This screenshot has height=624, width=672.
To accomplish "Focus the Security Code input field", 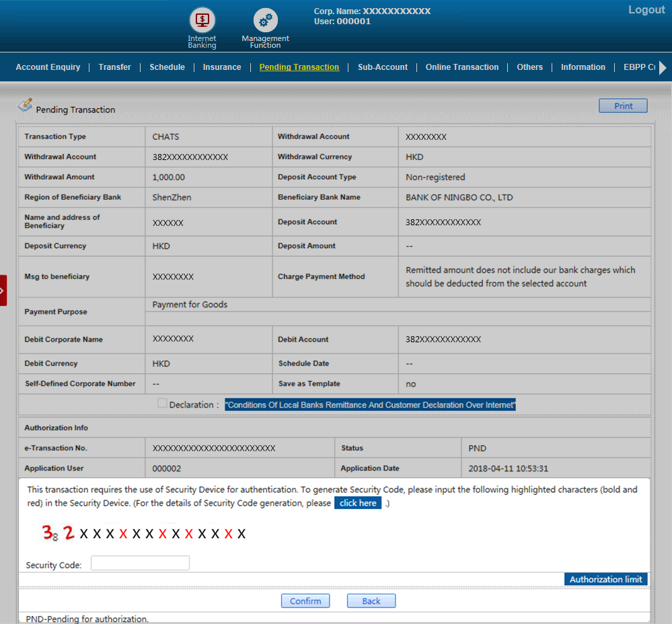I will (x=140, y=563).
